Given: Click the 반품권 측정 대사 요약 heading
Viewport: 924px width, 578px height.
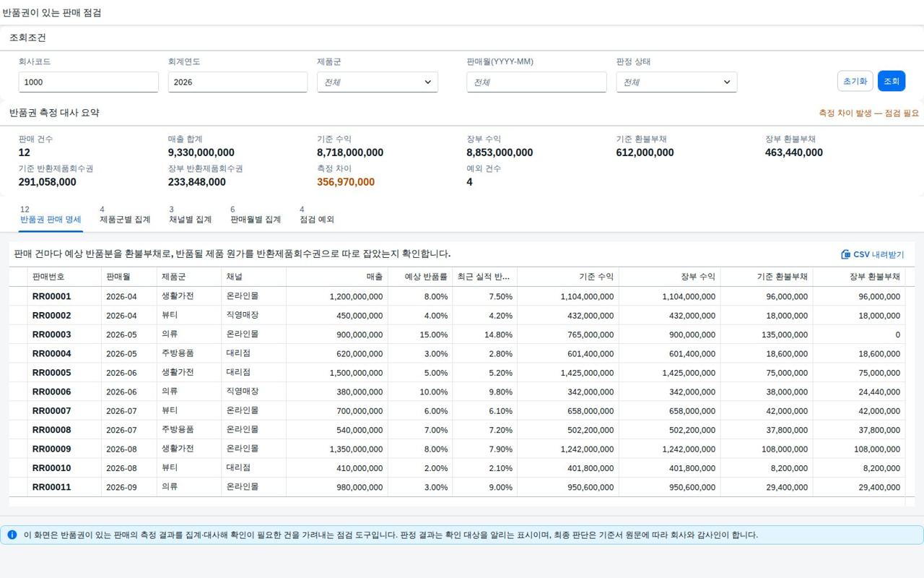Looking at the screenshot, I should (x=54, y=113).
